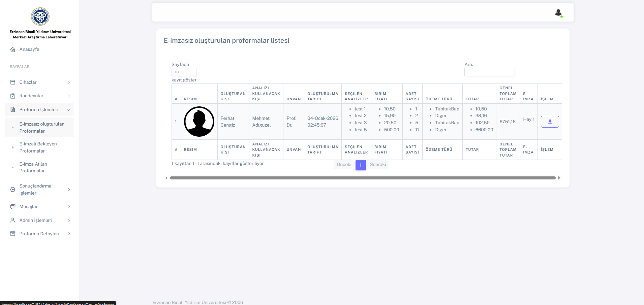The height and width of the screenshot is (305, 644).
Task: Download proforma using the download icon button
Action: [550, 122]
